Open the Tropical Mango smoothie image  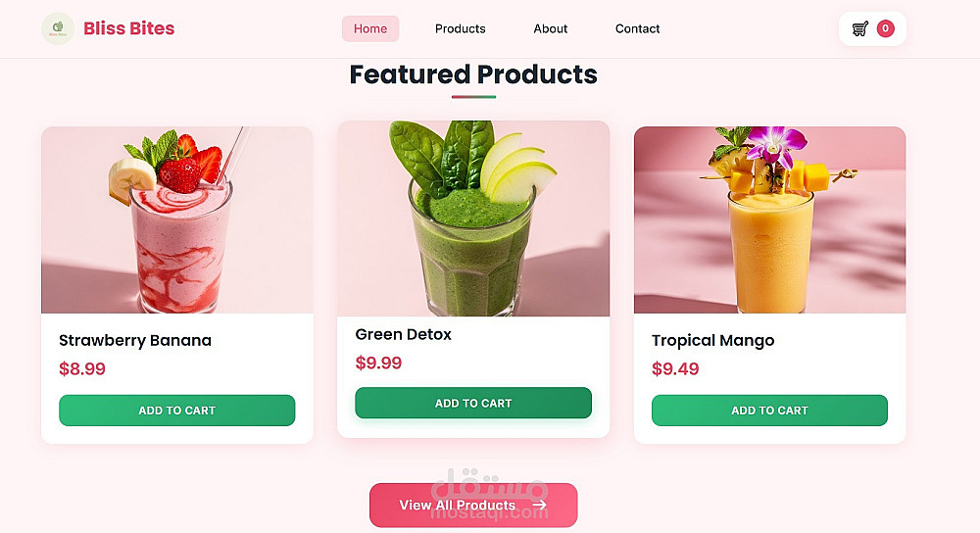[769, 219]
